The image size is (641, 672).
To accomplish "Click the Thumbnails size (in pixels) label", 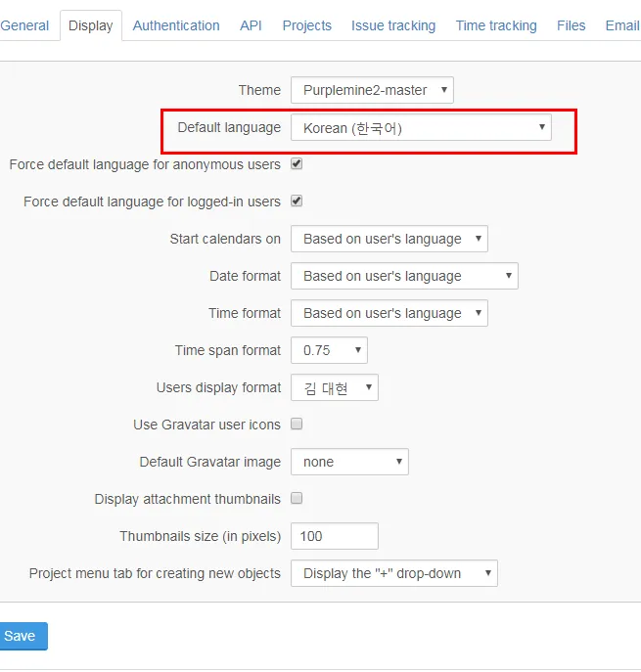I will click(201, 536).
